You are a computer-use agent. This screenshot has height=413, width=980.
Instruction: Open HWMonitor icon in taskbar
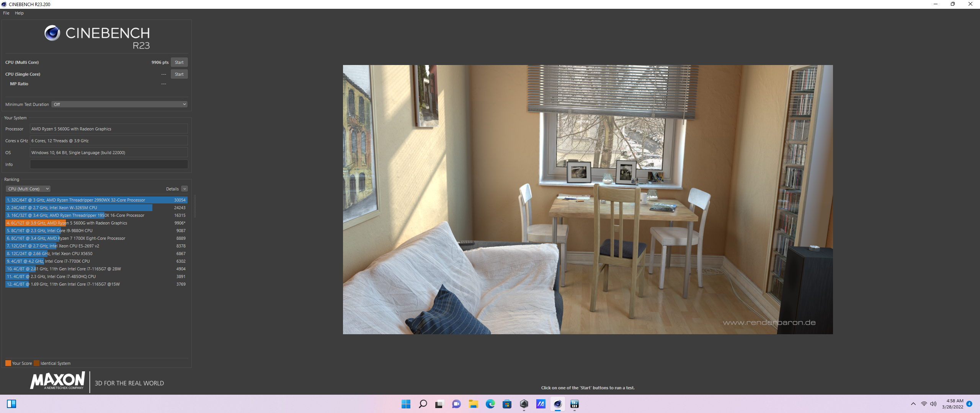(x=574, y=404)
